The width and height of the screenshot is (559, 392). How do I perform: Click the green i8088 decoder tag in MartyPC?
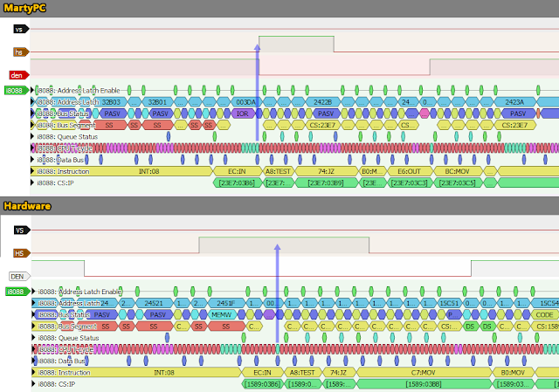point(17,91)
